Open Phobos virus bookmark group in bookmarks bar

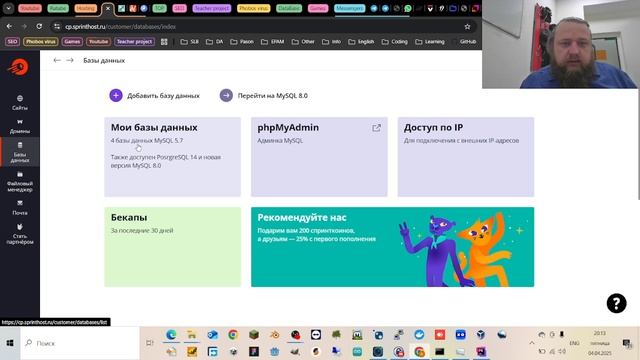pos(41,42)
